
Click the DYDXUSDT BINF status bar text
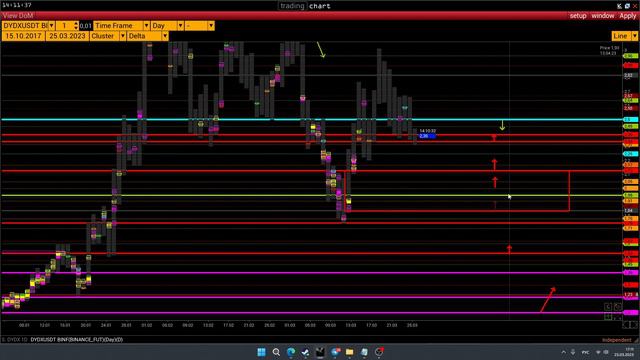[76, 340]
